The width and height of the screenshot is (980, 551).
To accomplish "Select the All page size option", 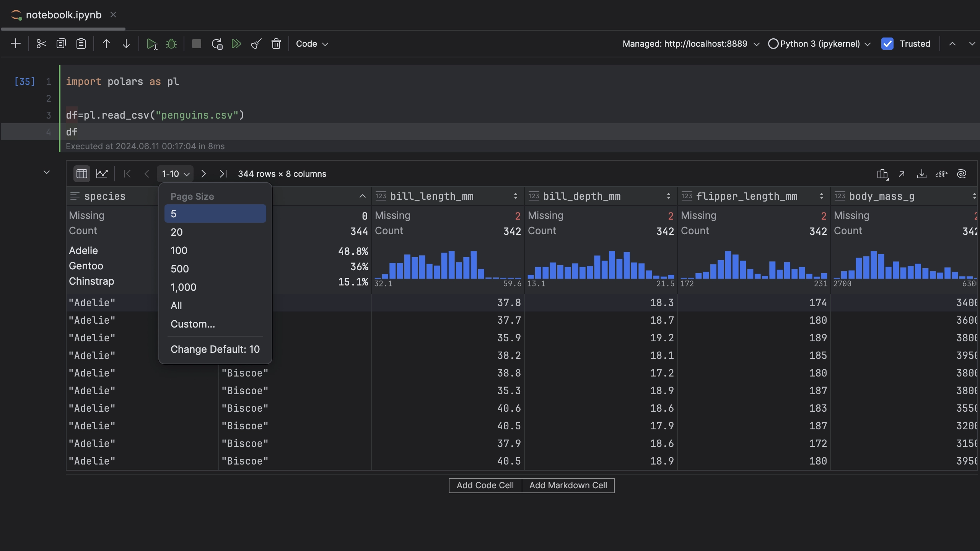I will pos(215,305).
